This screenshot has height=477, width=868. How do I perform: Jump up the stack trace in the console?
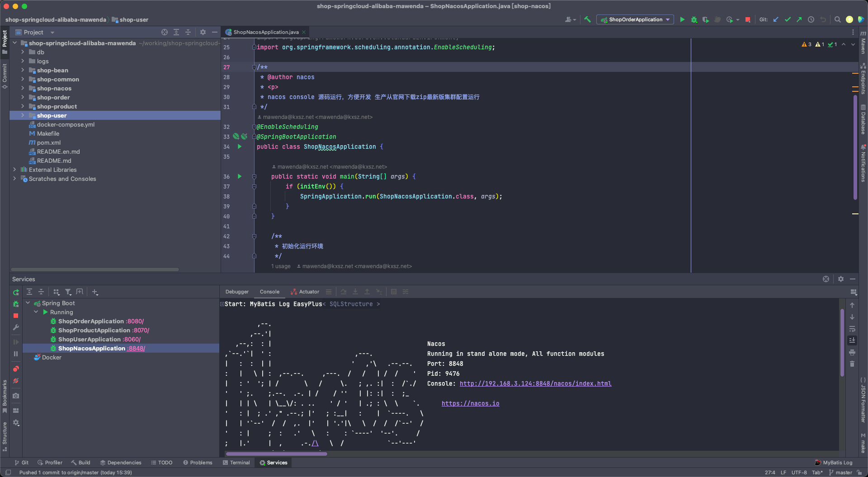coord(852,305)
